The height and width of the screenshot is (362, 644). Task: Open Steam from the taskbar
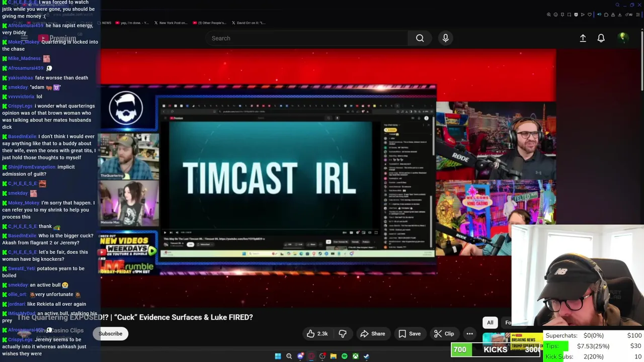coord(366,356)
